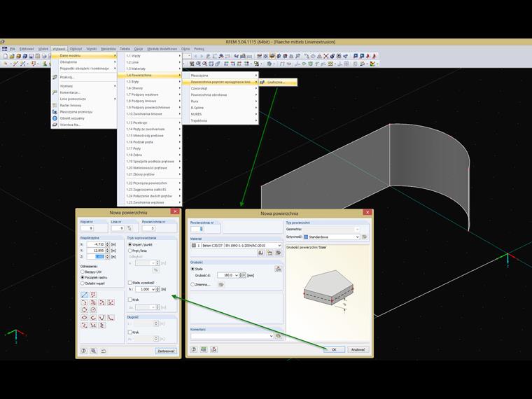Viewport: 532px width, 399px height.
Task: Click the variable thickness edit icon beside Zmienna
Action: (221, 284)
